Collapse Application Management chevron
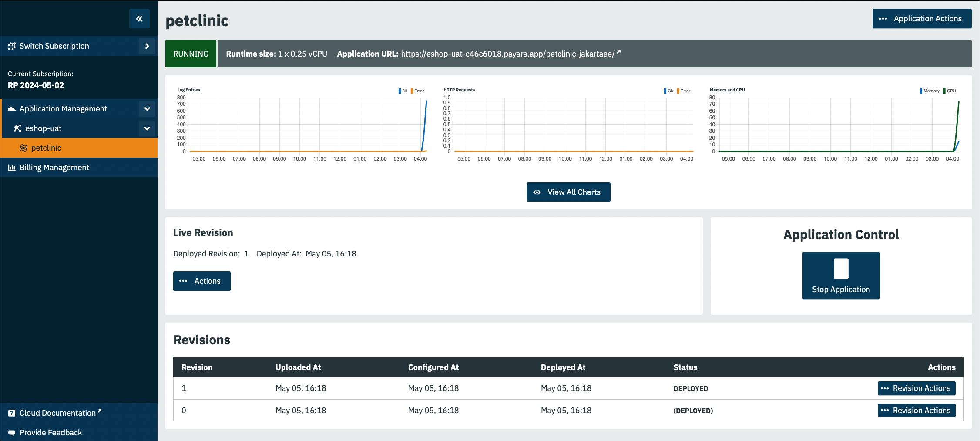Viewport: 980px width, 441px height. (x=147, y=109)
